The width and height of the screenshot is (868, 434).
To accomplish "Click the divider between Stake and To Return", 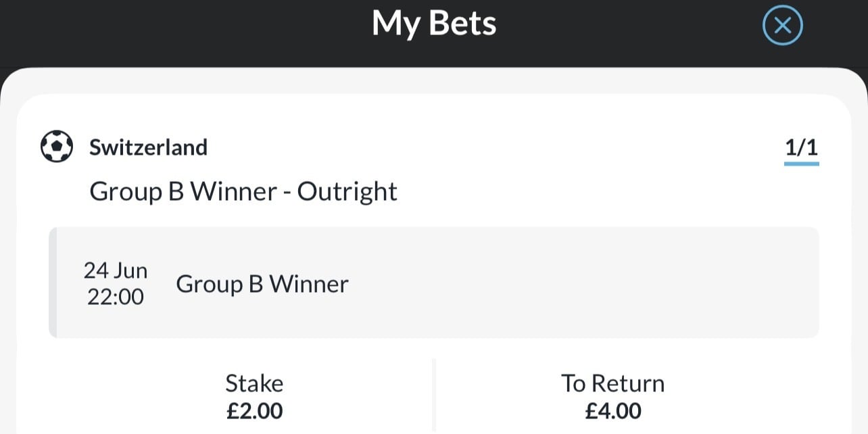I will point(434,395).
